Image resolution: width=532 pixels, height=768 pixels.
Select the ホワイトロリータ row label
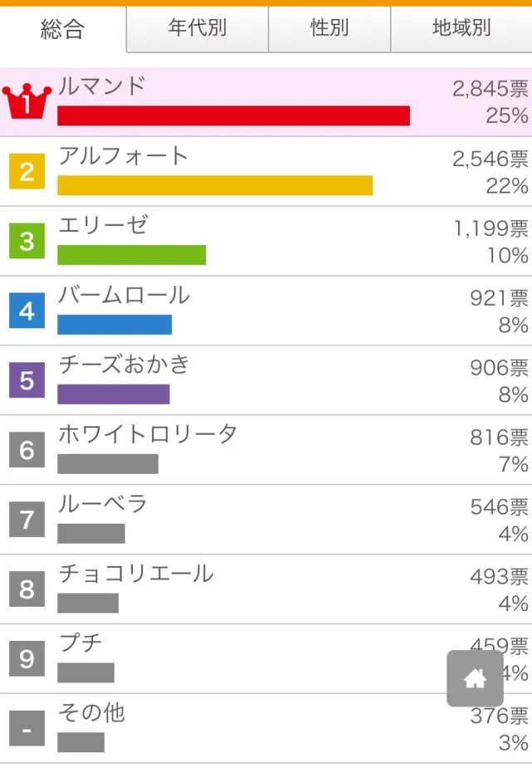(x=147, y=435)
